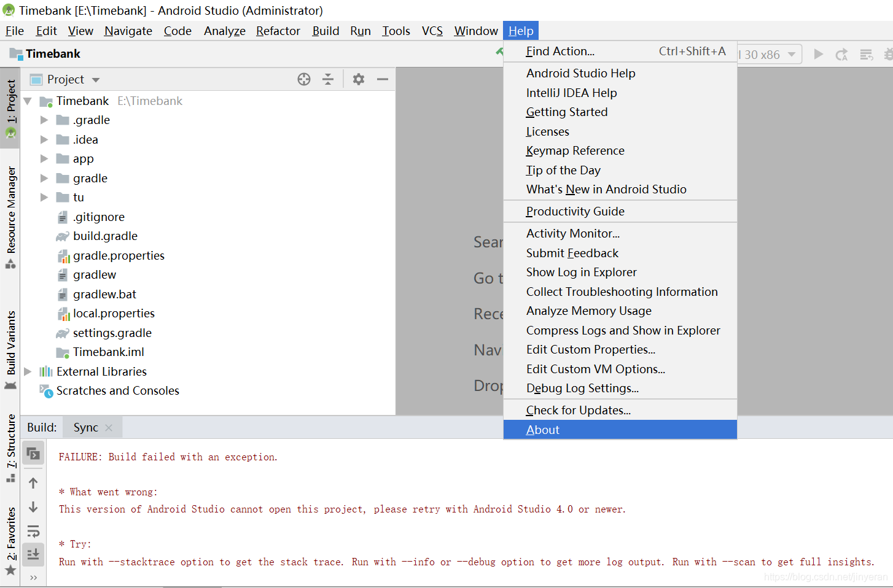Image resolution: width=893 pixels, height=588 pixels.
Task: Select settings.gradle file
Action: click(x=112, y=333)
